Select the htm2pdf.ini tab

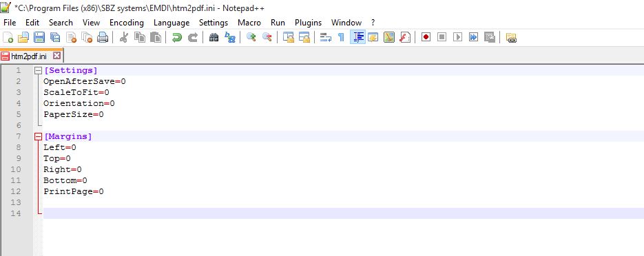click(x=29, y=56)
